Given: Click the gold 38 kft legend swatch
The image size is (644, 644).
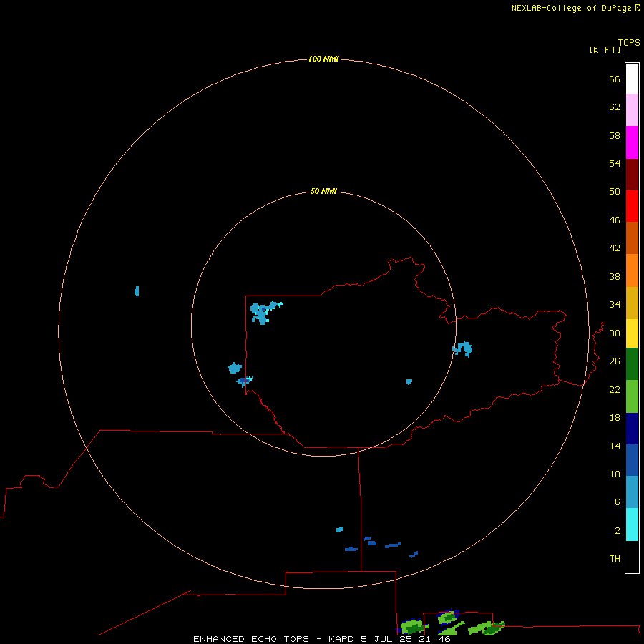Looking at the screenshot, I should point(632,303).
